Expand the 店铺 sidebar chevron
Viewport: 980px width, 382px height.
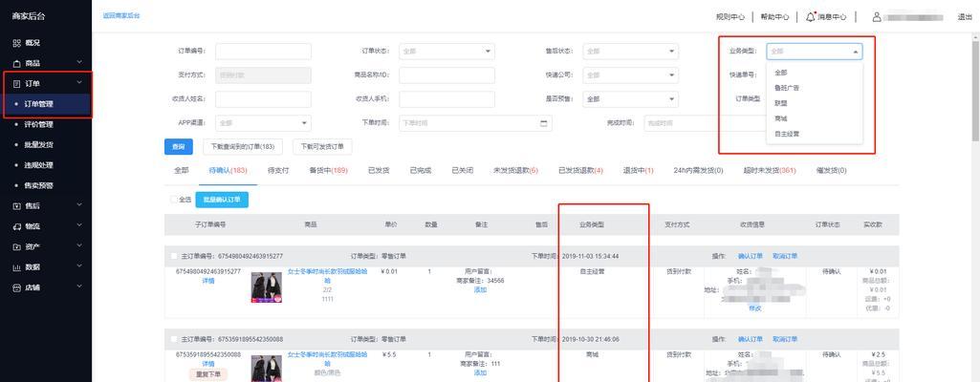pos(79,287)
